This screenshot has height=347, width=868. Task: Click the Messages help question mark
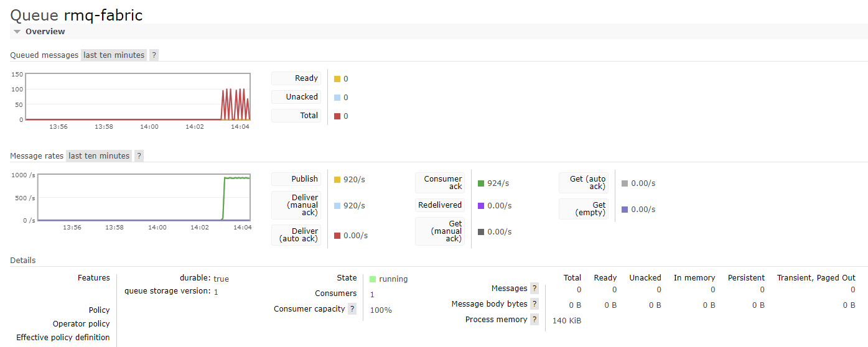[x=534, y=289]
